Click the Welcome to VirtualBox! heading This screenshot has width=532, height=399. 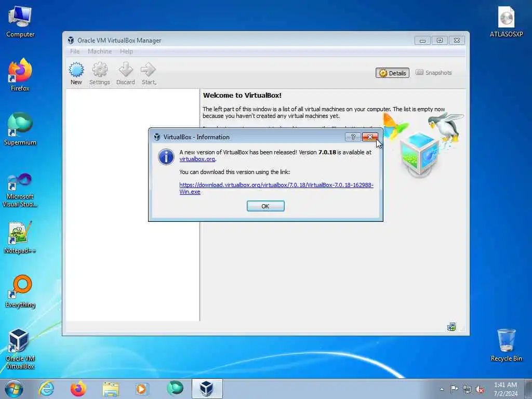(242, 96)
